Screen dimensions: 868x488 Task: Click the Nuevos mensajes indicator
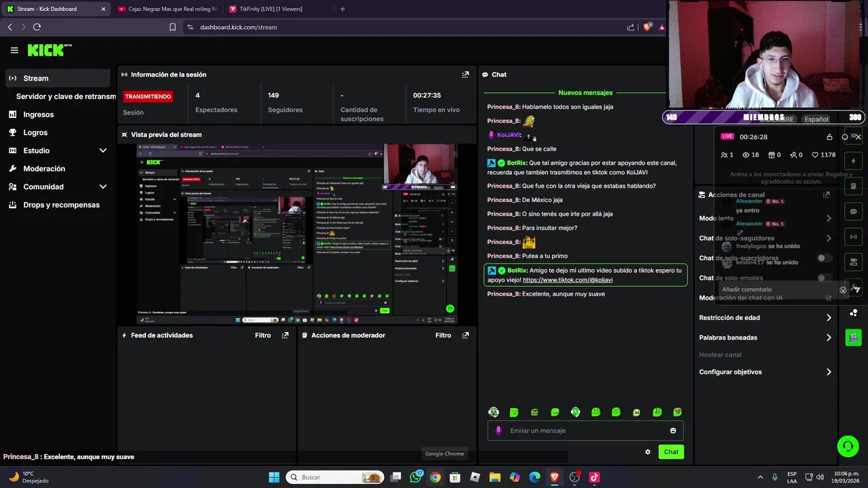[x=585, y=92]
